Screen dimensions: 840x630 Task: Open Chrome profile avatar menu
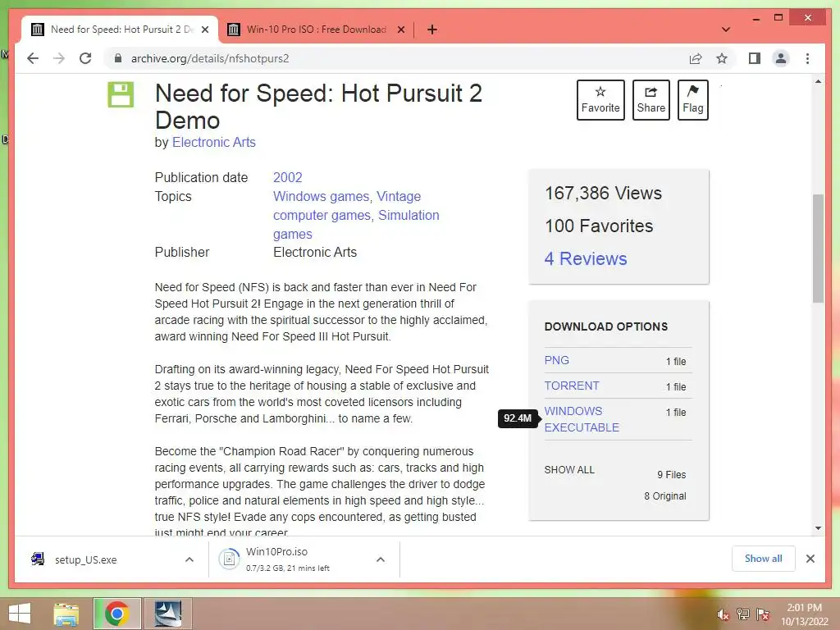pos(781,58)
